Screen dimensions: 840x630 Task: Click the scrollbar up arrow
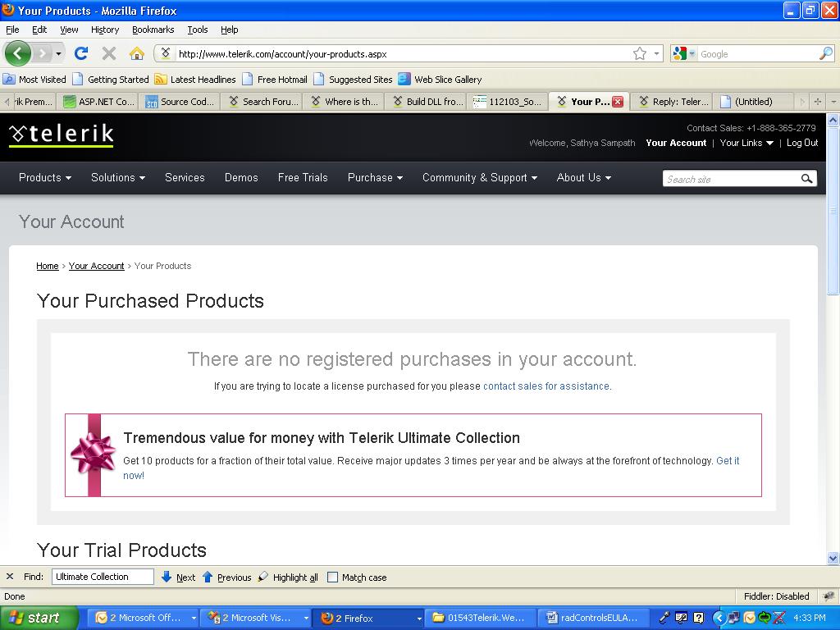point(833,120)
